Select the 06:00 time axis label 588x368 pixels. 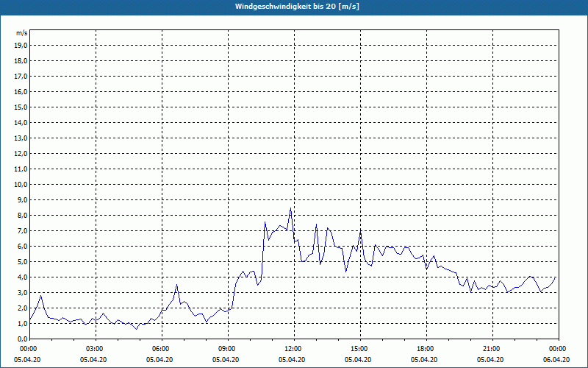161,349
